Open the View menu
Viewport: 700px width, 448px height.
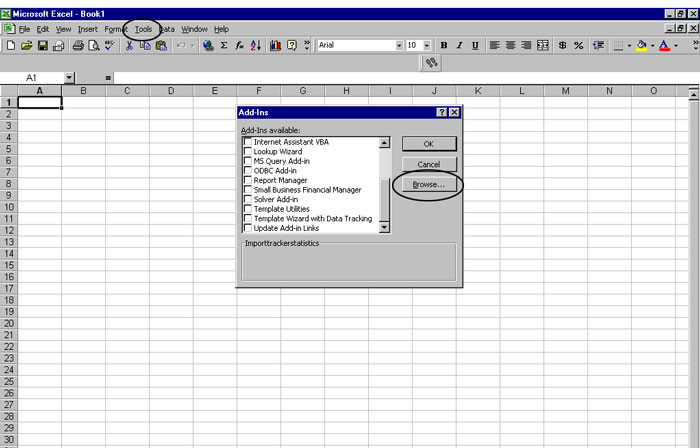(x=63, y=29)
